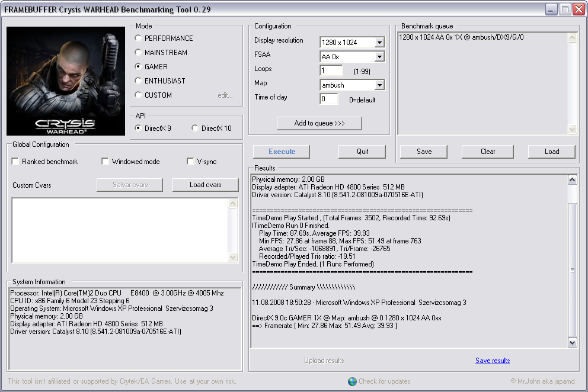
Task: Click Benchmark queue scrollbar up arrow
Action: pyautogui.click(x=572, y=38)
